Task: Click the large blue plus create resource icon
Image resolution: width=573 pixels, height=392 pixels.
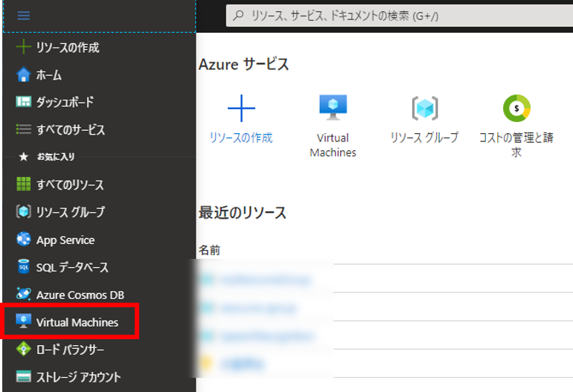Action: [241, 109]
